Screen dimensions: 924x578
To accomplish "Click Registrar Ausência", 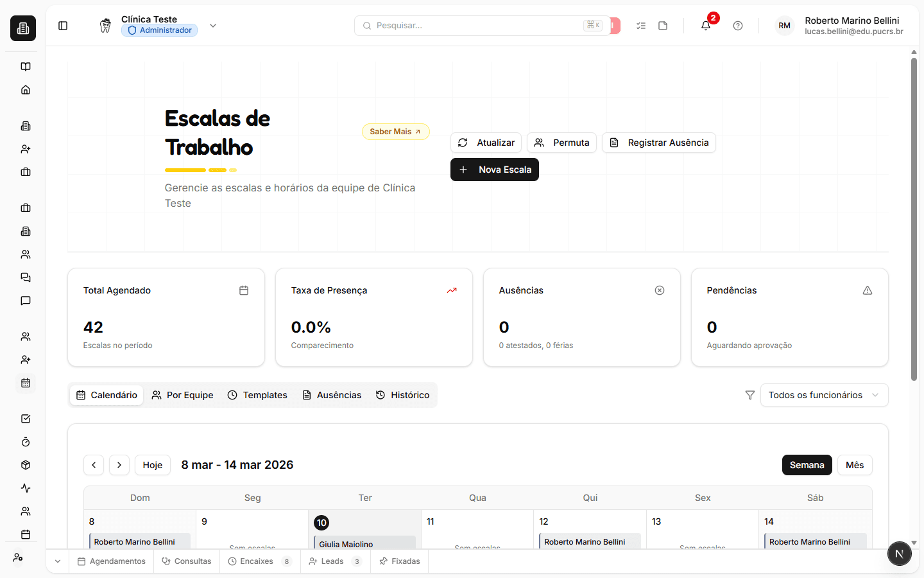I will (658, 143).
